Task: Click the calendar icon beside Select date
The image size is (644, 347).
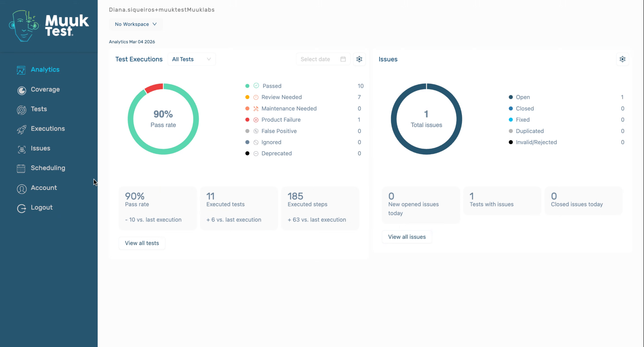Action: 342,59
